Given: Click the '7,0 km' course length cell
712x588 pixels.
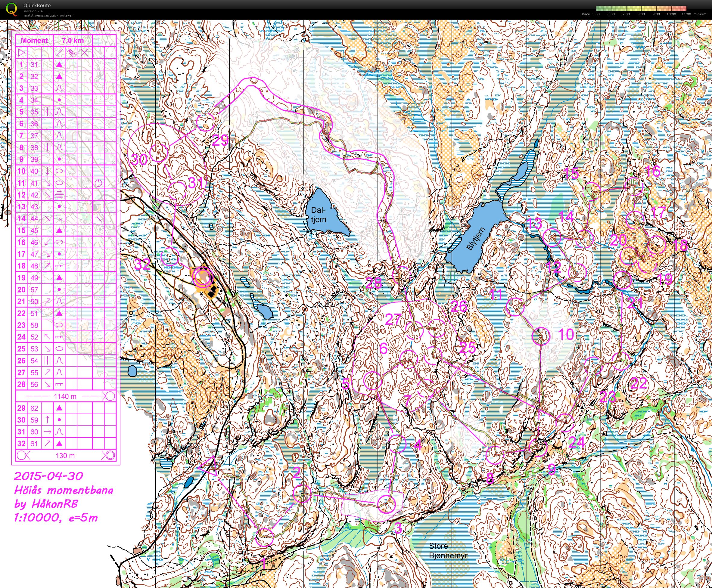Looking at the screenshot, I should (73, 41).
